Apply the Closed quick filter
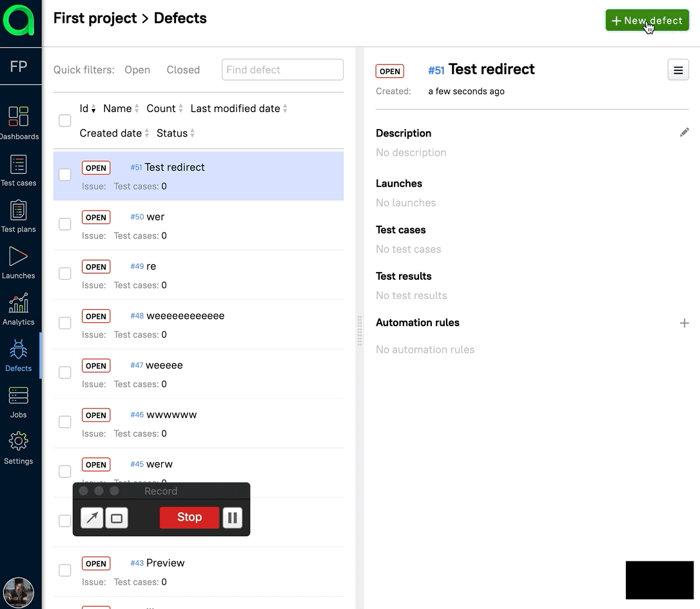Image resolution: width=700 pixels, height=609 pixels. [x=183, y=70]
